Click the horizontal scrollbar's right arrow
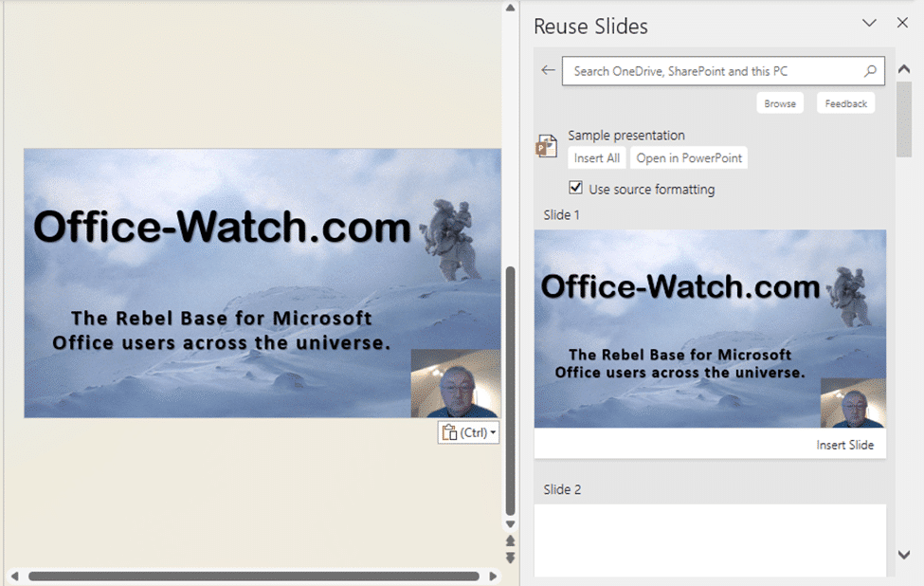Image resolution: width=924 pixels, height=586 pixels. (492, 576)
